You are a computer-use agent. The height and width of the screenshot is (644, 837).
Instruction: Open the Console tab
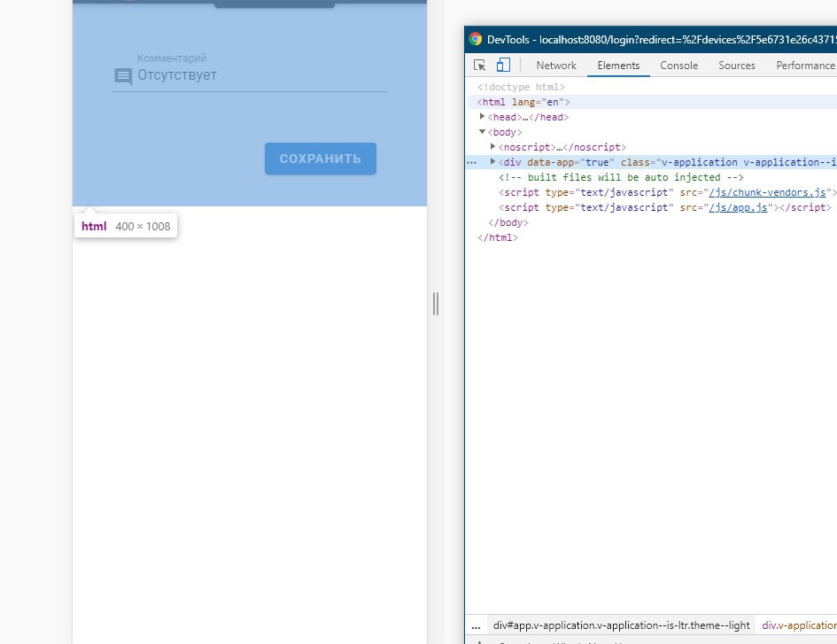click(x=678, y=66)
